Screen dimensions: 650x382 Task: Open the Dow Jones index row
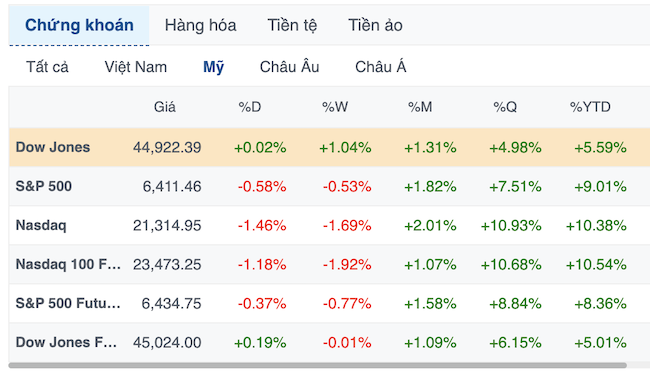coord(329,147)
